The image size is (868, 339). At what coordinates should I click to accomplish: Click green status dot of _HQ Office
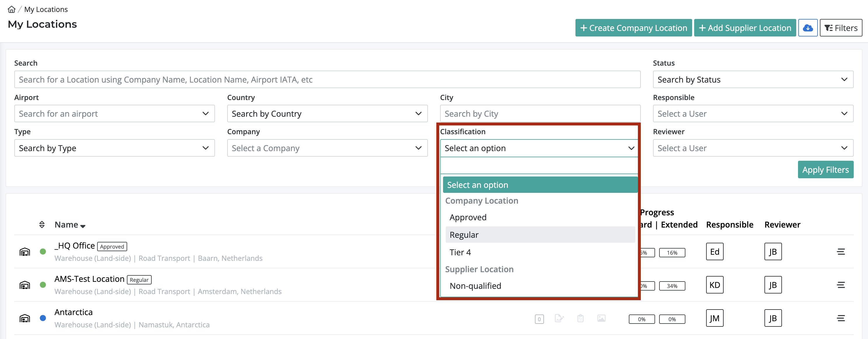pos(43,252)
